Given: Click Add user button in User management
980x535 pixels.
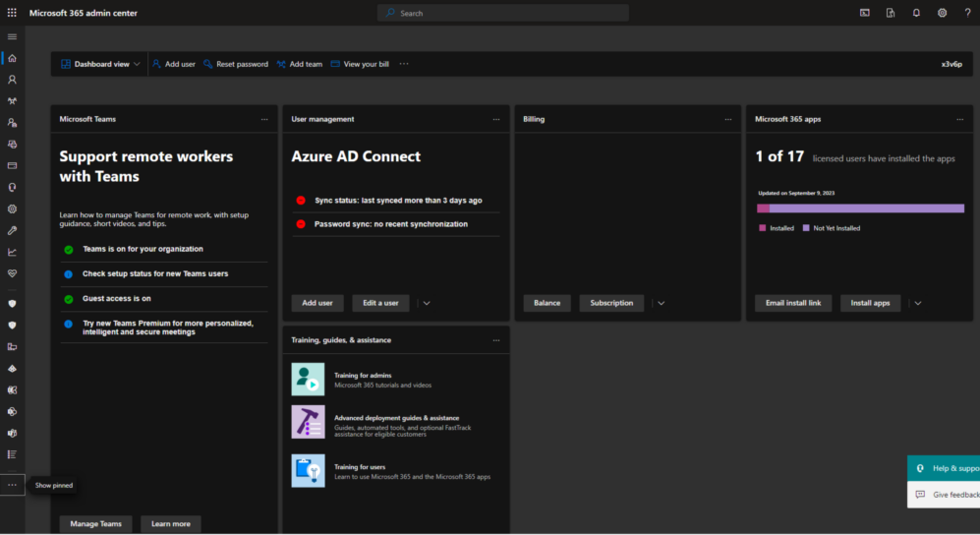Looking at the screenshot, I should 317,303.
